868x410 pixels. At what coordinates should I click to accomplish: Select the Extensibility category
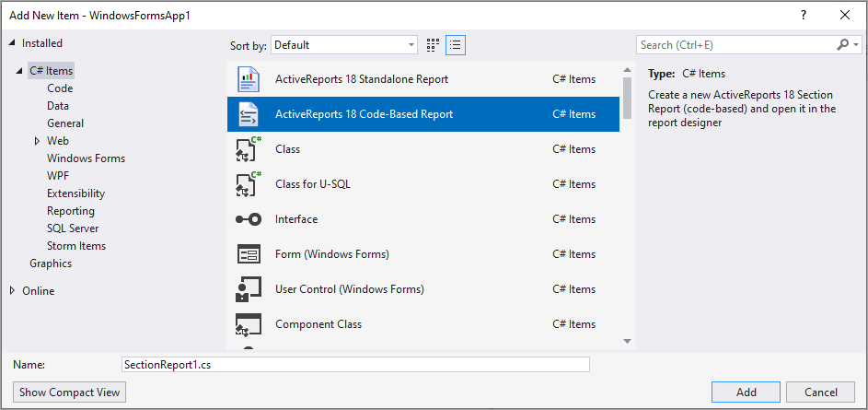[75, 193]
